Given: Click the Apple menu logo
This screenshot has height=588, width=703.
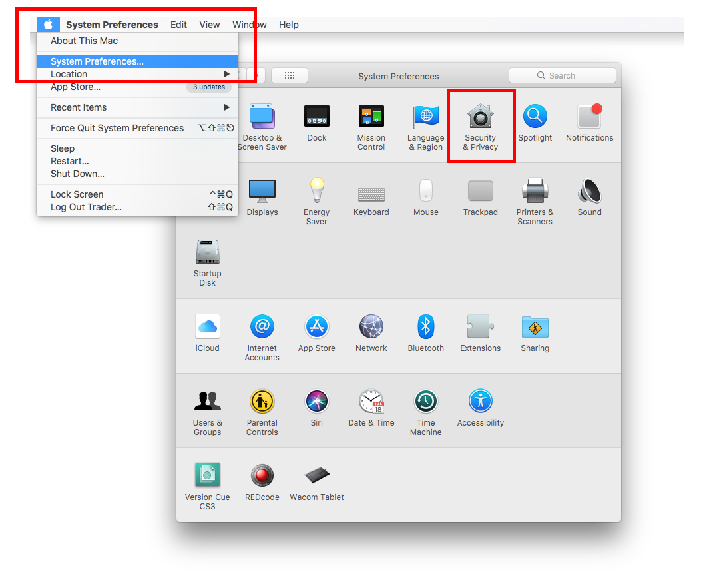Looking at the screenshot, I should coord(48,25).
